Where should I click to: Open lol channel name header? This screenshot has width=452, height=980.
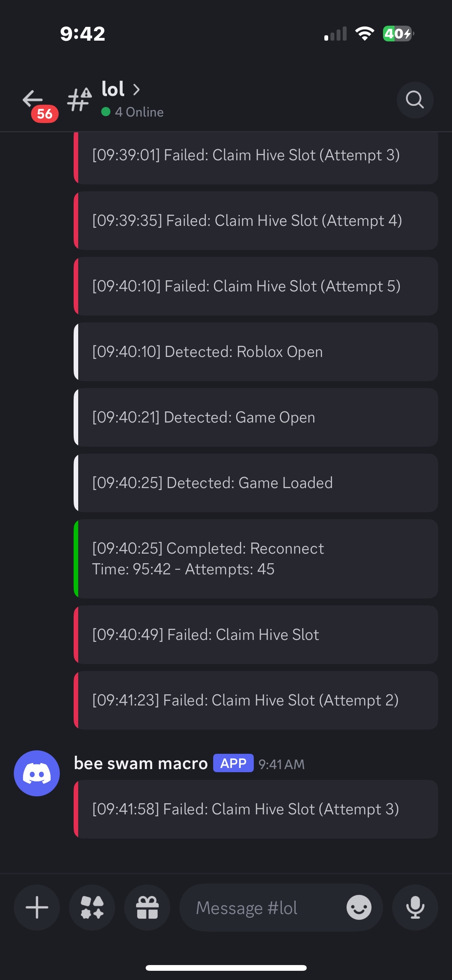[113, 89]
